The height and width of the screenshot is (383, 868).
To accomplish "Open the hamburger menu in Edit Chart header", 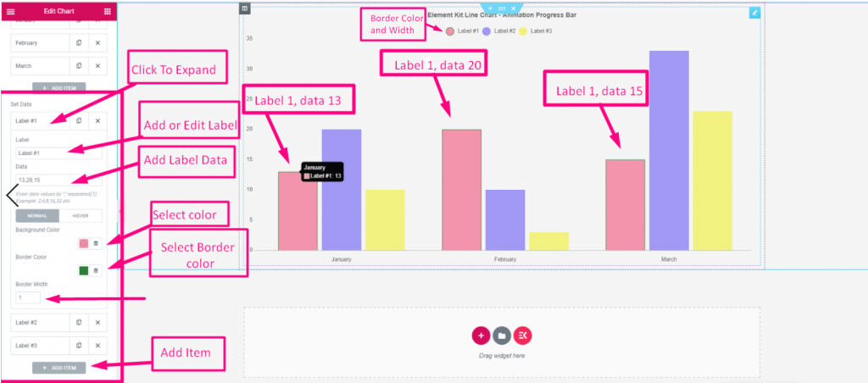I will (x=10, y=11).
